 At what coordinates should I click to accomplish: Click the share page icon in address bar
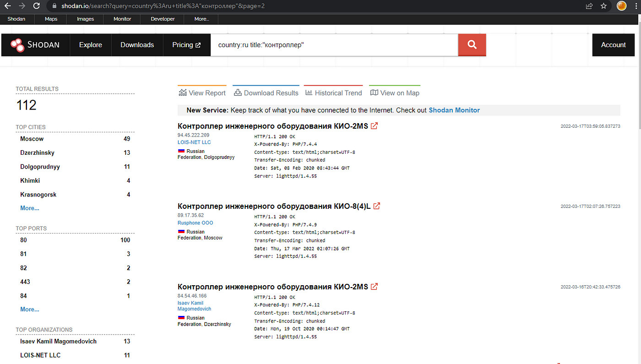[x=589, y=6]
